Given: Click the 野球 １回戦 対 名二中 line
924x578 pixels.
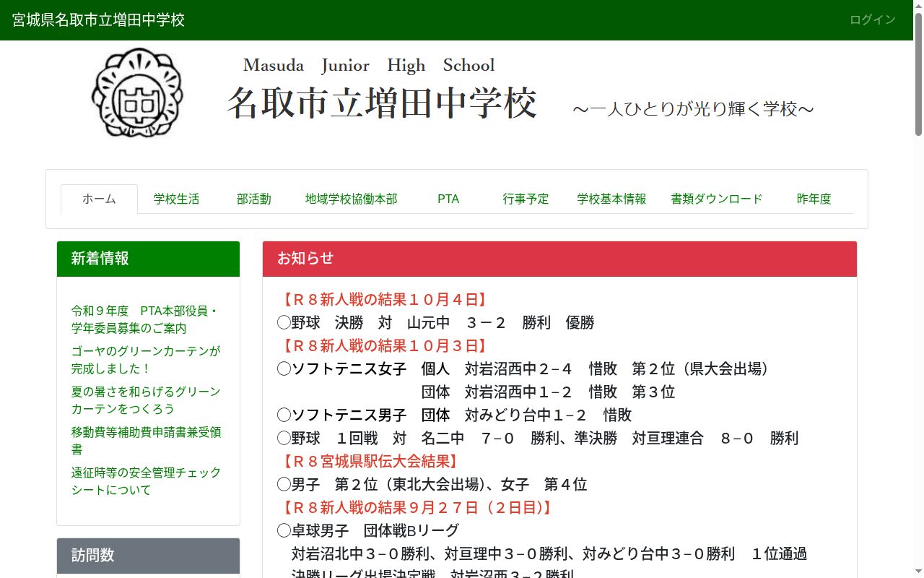Looking at the screenshot, I should (538, 438).
